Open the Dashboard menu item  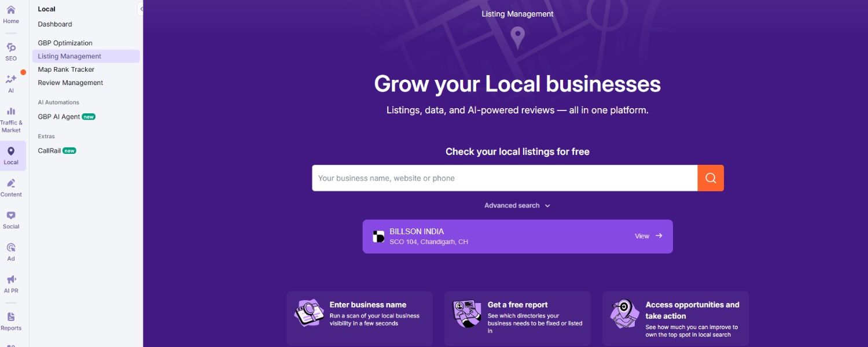coord(55,24)
